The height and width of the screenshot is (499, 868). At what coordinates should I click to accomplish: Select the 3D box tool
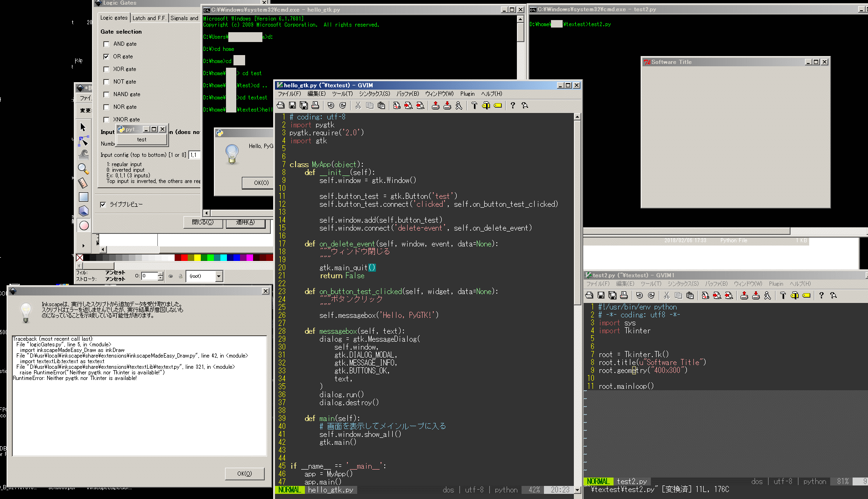pyautogui.click(x=84, y=210)
